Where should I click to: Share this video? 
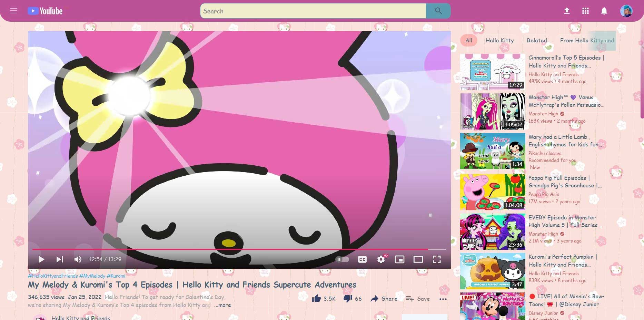(384, 299)
